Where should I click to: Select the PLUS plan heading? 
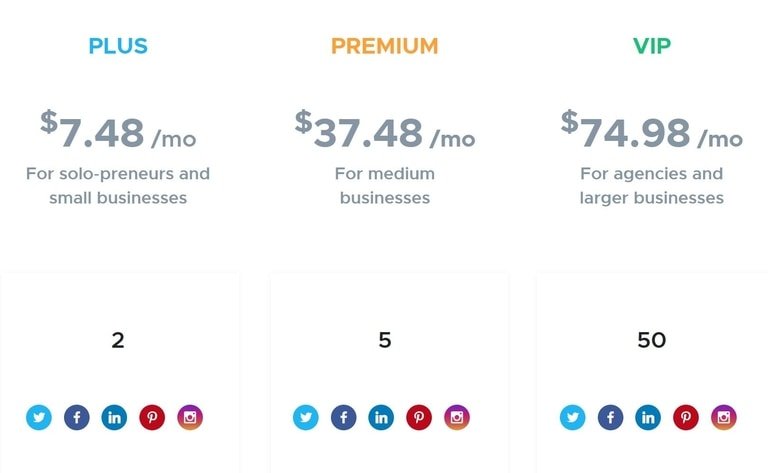[x=118, y=46]
